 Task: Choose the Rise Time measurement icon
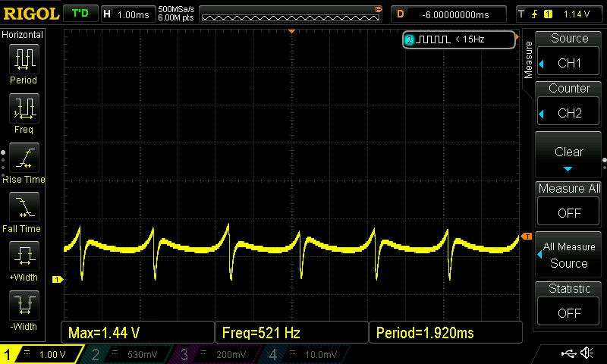coord(24,158)
